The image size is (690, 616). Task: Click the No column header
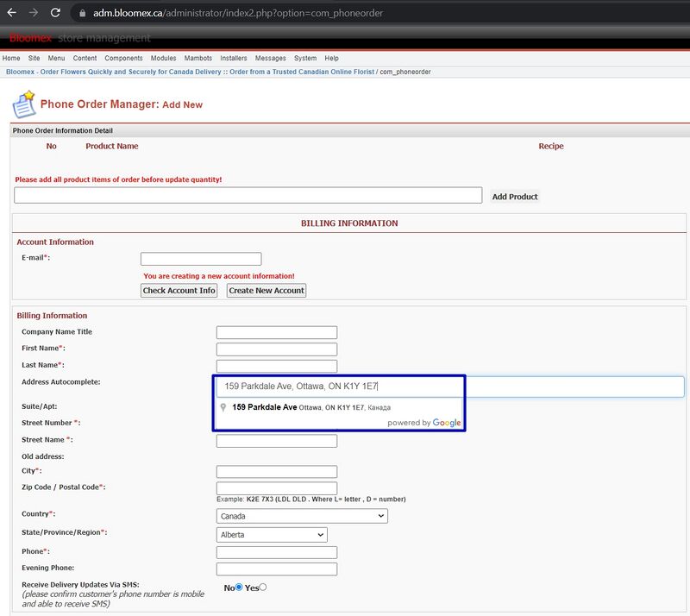[x=52, y=146]
